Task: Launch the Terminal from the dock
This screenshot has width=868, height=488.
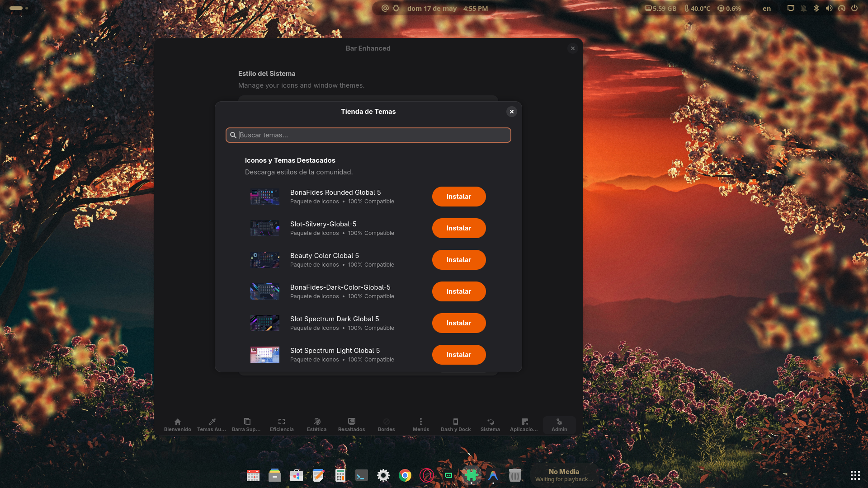Action: [x=362, y=475]
